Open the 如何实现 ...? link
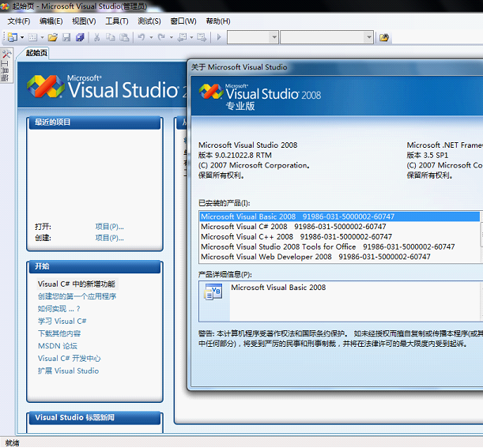483x448 pixels. coord(58,309)
